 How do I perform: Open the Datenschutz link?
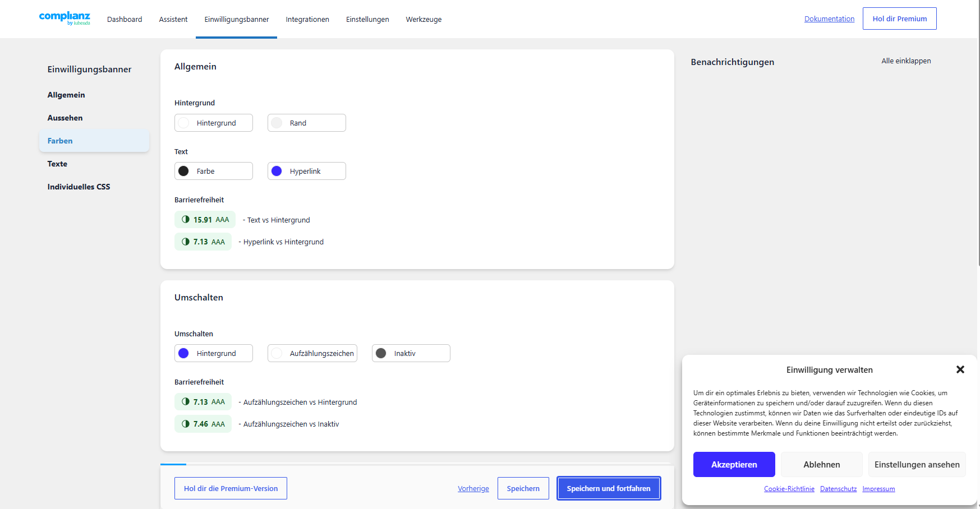pyautogui.click(x=838, y=489)
